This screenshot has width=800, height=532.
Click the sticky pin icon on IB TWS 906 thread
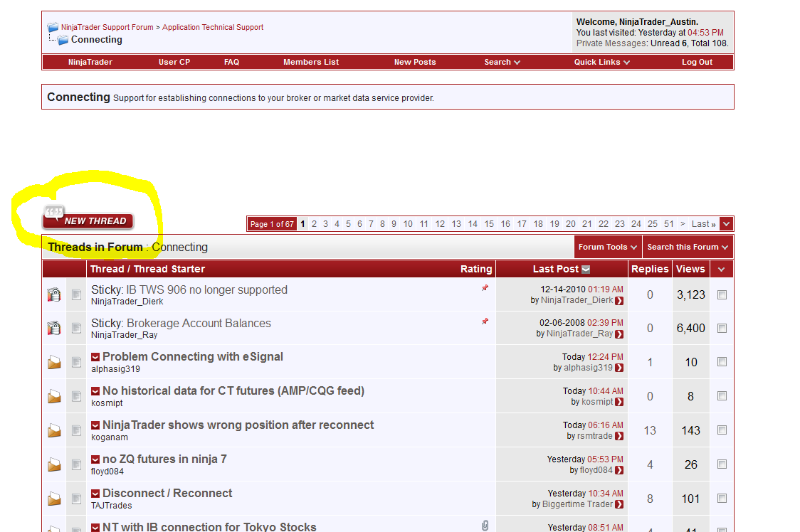click(485, 288)
